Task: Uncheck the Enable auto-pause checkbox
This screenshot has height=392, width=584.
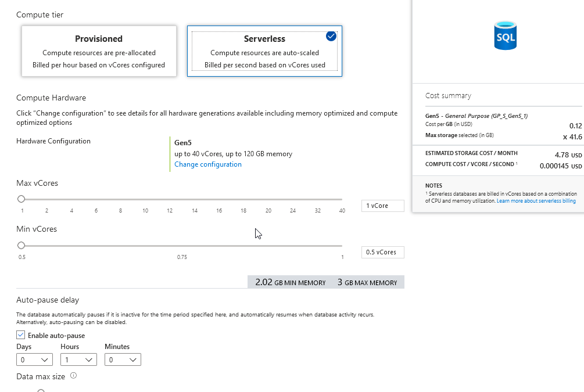Action: point(21,335)
